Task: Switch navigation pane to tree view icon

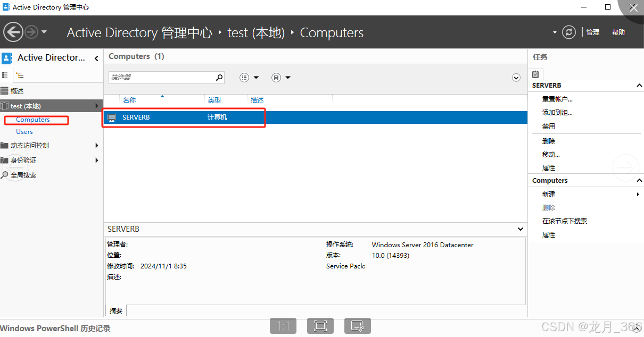Action: pos(20,75)
